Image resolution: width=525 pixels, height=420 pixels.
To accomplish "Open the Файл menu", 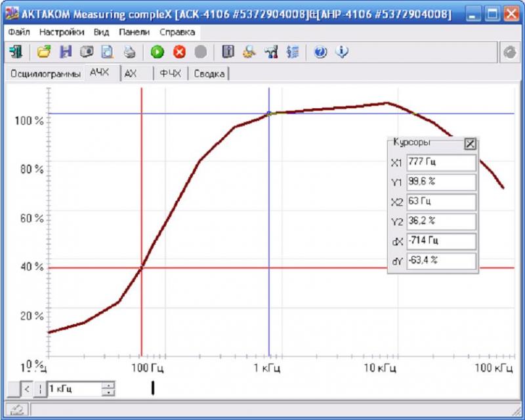I will (x=19, y=31).
